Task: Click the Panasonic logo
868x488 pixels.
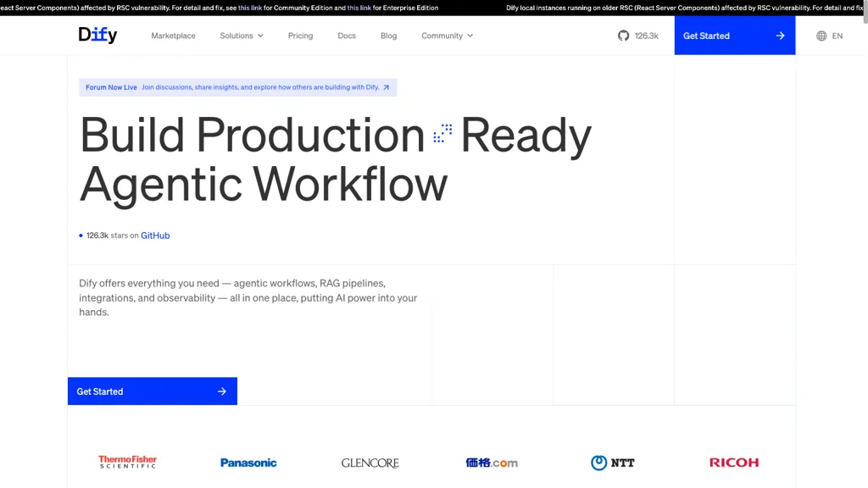Action: (248, 463)
